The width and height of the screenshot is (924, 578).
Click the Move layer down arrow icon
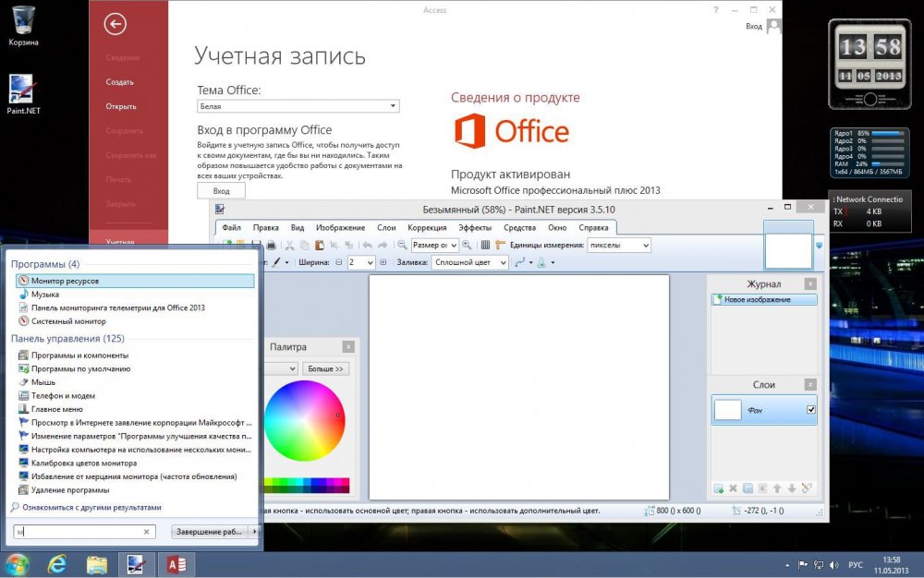(x=792, y=488)
